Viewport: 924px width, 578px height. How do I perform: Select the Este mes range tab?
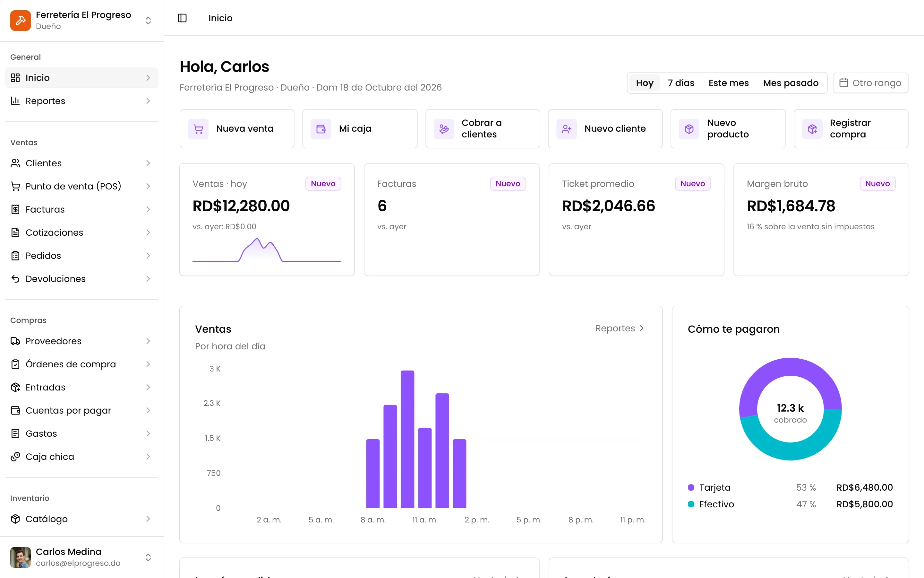click(x=729, y=83)
